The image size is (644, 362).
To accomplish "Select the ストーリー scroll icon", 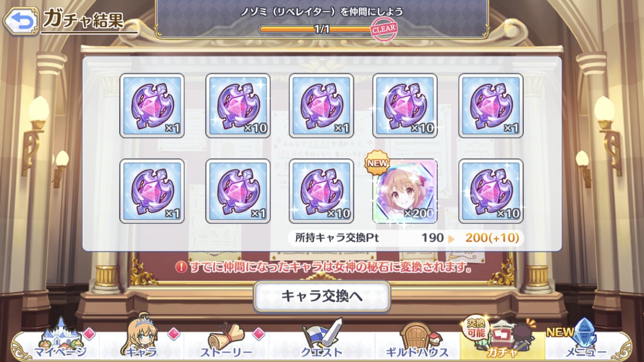I will point(226,339).
